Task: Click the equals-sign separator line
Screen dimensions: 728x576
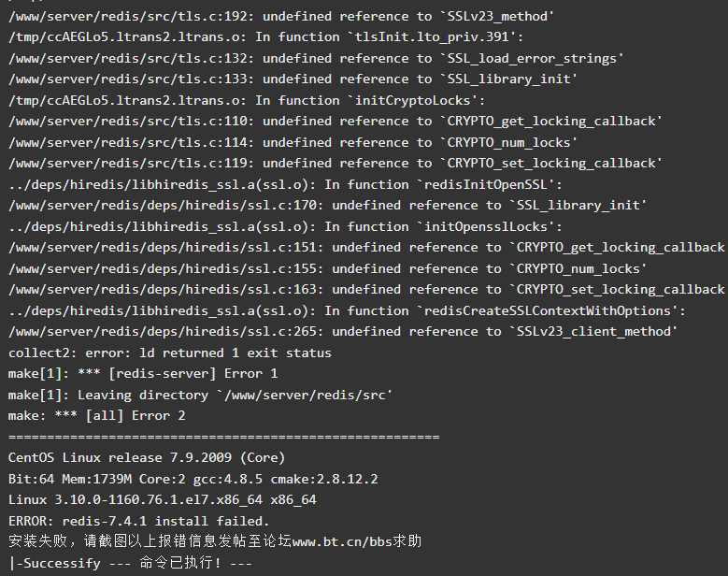Action: click(223, 437)
